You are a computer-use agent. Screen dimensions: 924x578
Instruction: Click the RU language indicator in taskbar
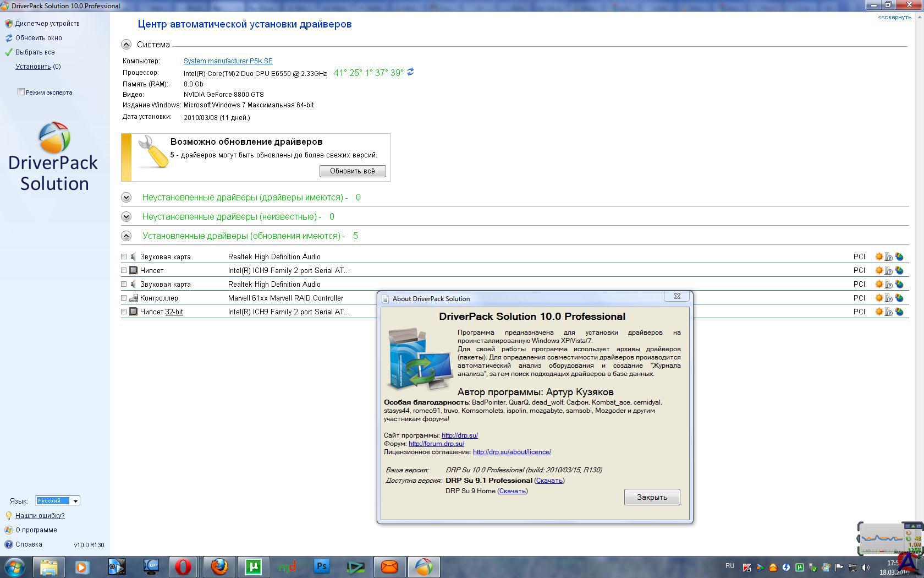(729, 566)
